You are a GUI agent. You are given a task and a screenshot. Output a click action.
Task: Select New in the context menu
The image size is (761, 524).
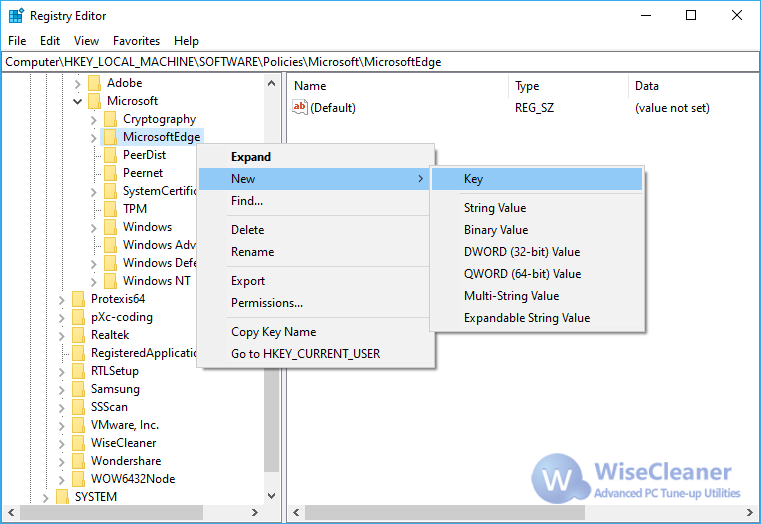tap(315, 179)
